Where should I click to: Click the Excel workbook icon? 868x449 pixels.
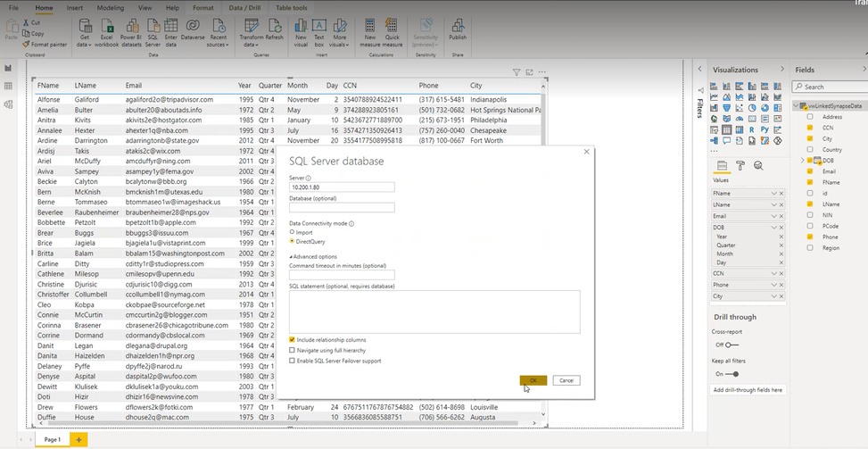(x=106, y=33)
